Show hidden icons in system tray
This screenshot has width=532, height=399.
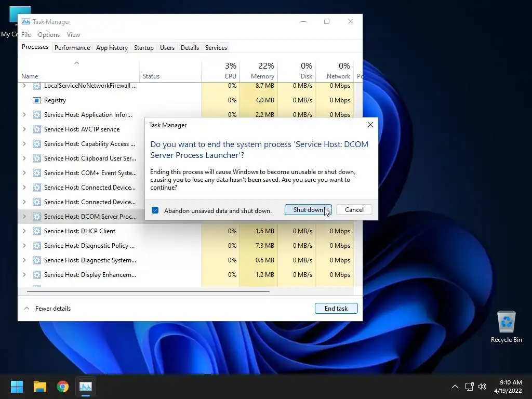point(455,387)
